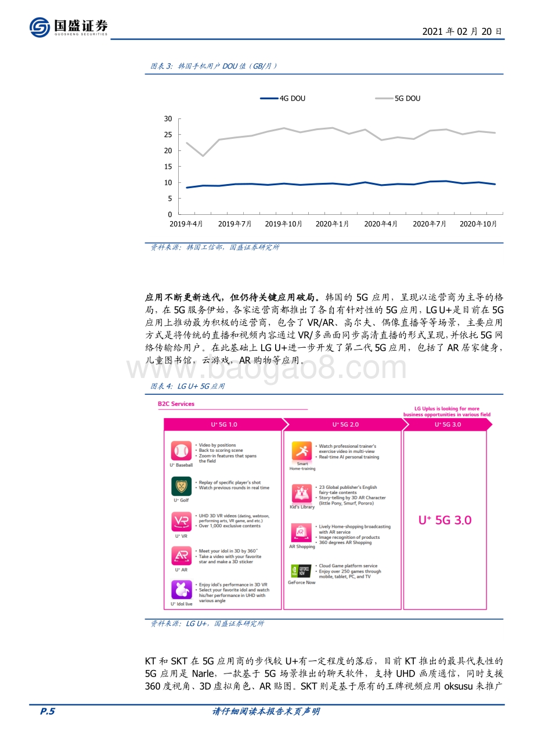Screen dimensions: 534x756
Task: Click the U+ Idol live app icon
Action: [x=181, y=590]
